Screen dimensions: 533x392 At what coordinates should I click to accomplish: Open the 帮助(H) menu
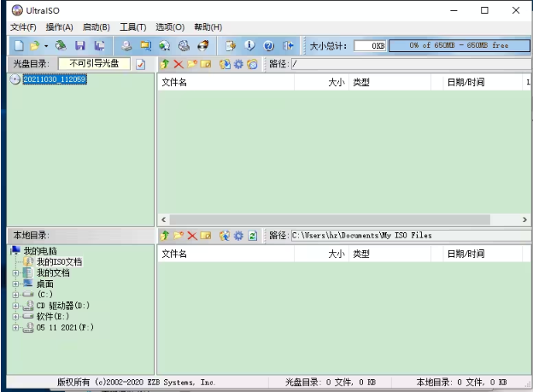pyautogui.click(x=208, y=27)
